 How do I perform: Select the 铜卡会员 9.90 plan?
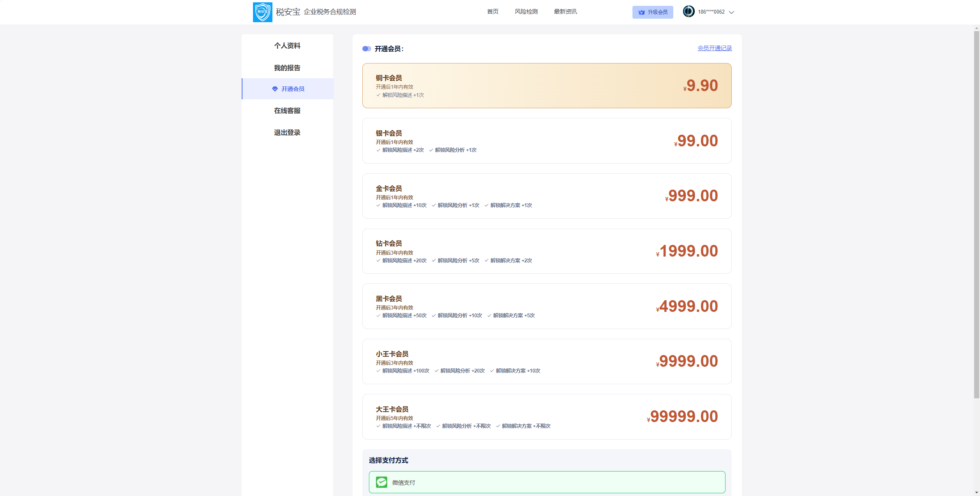click(x=546, y=86)
